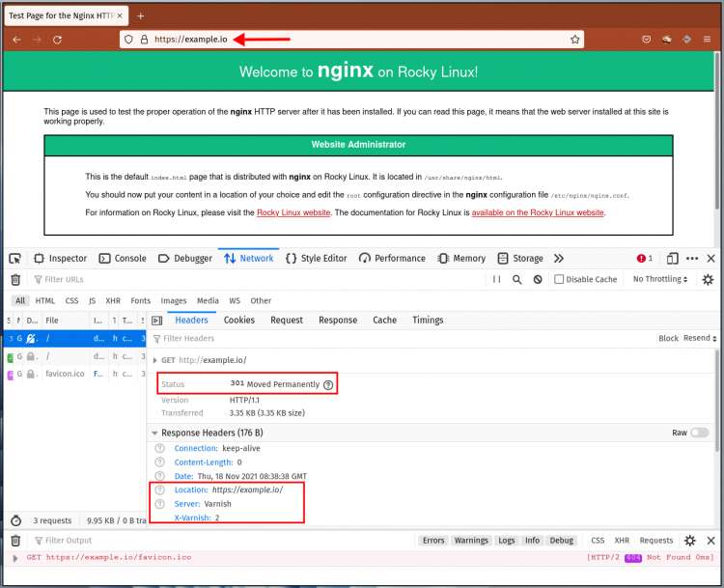Click the Resend button
The height and width of the screenshot is (588, 724).
coord(700,338)
